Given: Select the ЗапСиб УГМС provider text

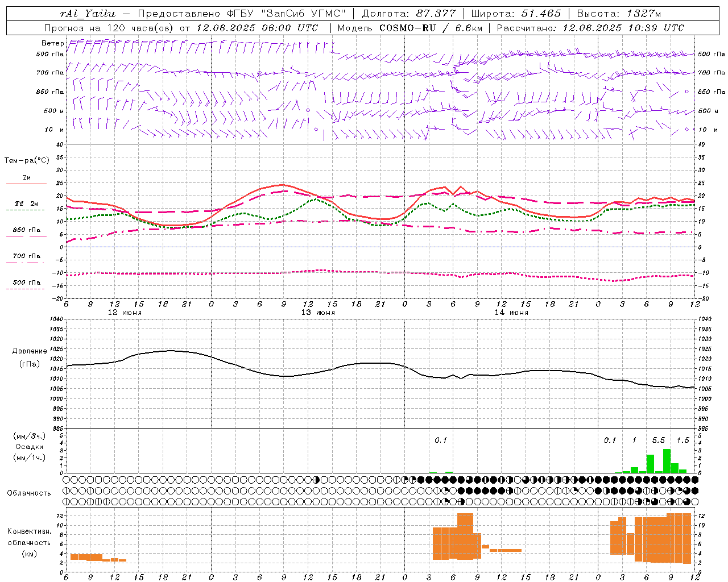Looking at the screenshot, I should [x=304, y=14].
